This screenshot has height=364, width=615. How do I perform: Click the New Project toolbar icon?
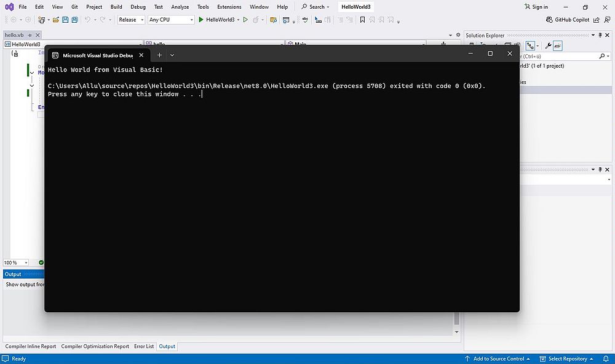pyautogui.click(x=41, y=20)
